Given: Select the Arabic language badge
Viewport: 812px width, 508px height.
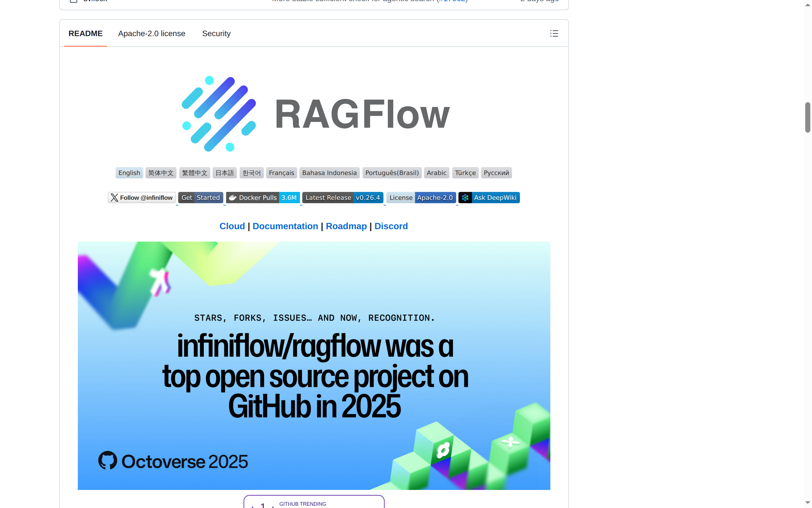Looking at the screenshot, I should (x=436, y=173).
